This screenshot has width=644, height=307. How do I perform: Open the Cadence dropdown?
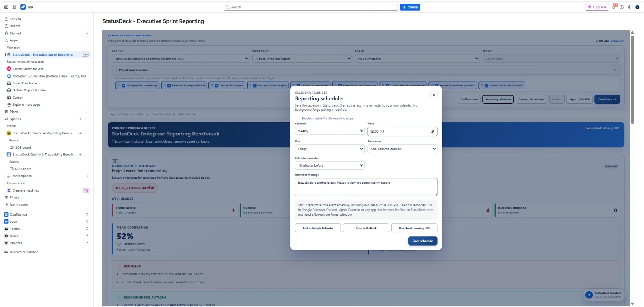[x=330, y=131]
